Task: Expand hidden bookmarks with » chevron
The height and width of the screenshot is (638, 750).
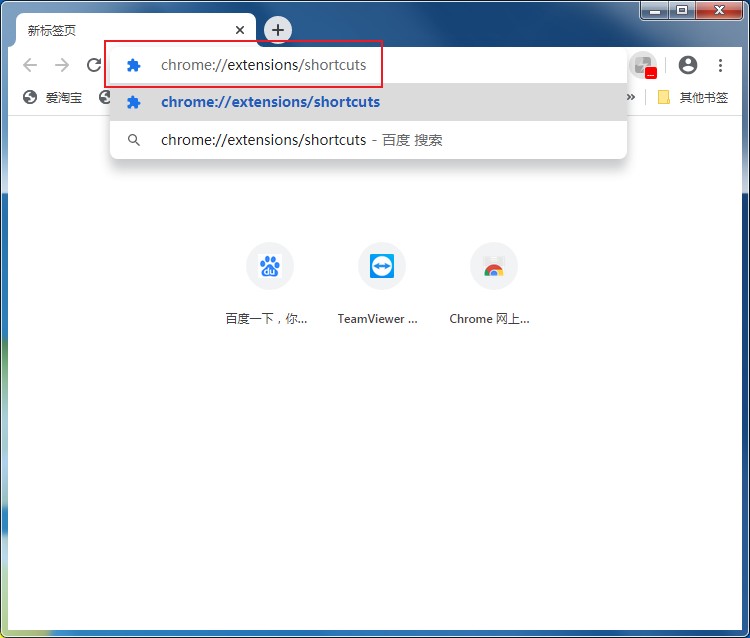Action: point(631,97)
